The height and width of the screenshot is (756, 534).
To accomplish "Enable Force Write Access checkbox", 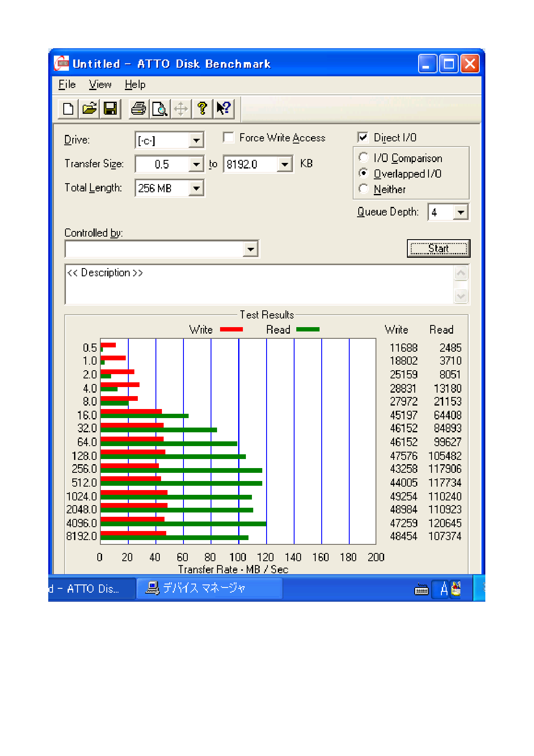I will (229, 137).
